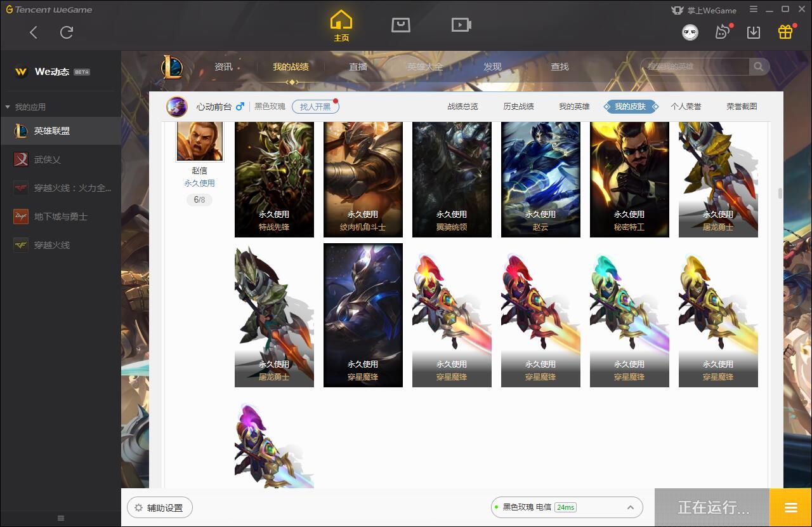Click the gender symbol next to 心动前台

240,106
